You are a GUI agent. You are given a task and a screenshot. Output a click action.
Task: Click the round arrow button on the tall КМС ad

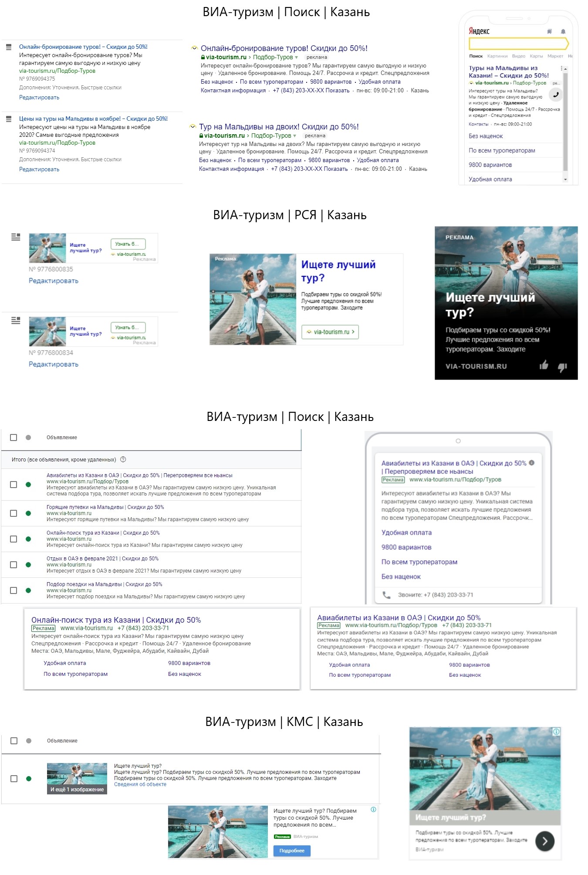pyautogui.click(x=545, y=841)
